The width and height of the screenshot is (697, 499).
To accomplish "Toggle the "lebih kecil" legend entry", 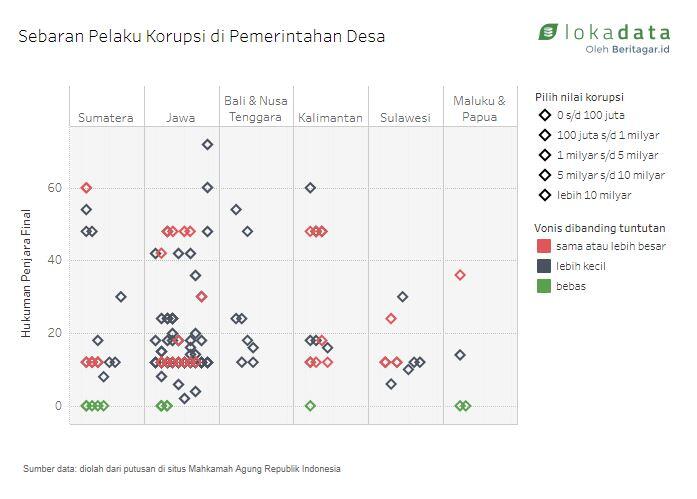I will pyautogui.click(x=580, y=266).
